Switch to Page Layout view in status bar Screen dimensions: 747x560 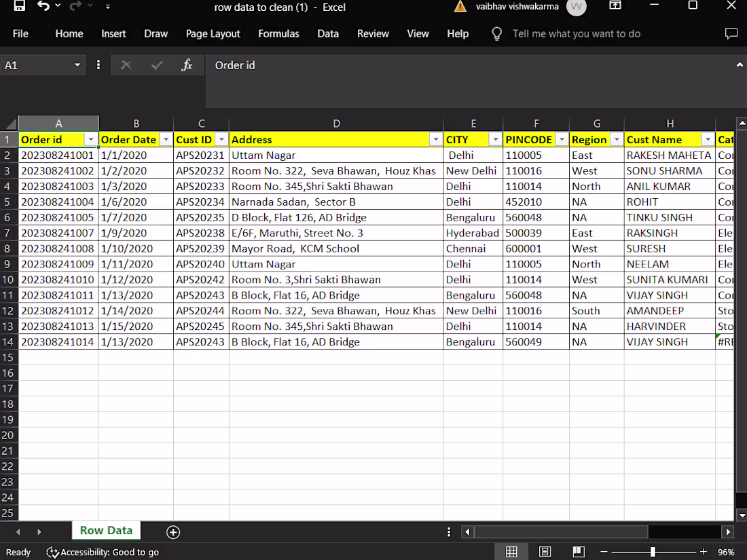pos(544,551)
